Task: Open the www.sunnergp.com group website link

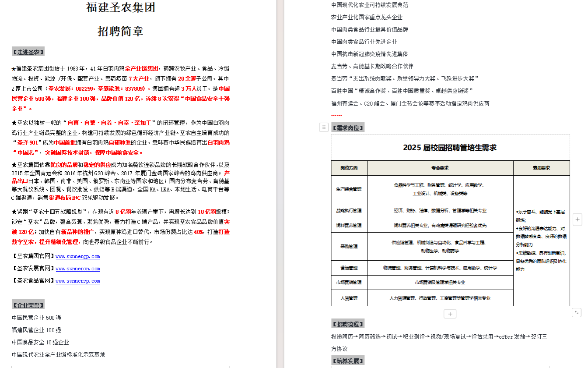Action: point(78,256)
